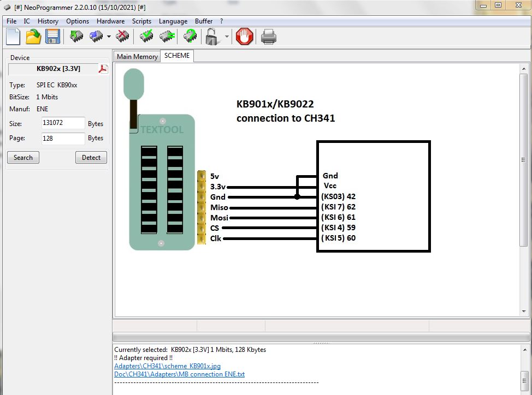Open the PDF datasheet icon beside KB902x
Screen dimensions: 532x395
click(103, 69)
